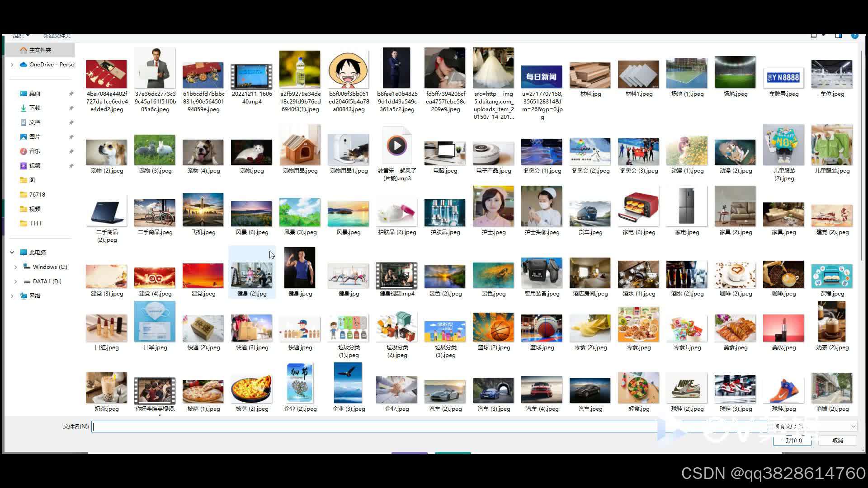Image resolution: width=868 pixels, height=488 pixels.
Task: Select the 健身视频.mp4 video file
Action: click(397, 275)
